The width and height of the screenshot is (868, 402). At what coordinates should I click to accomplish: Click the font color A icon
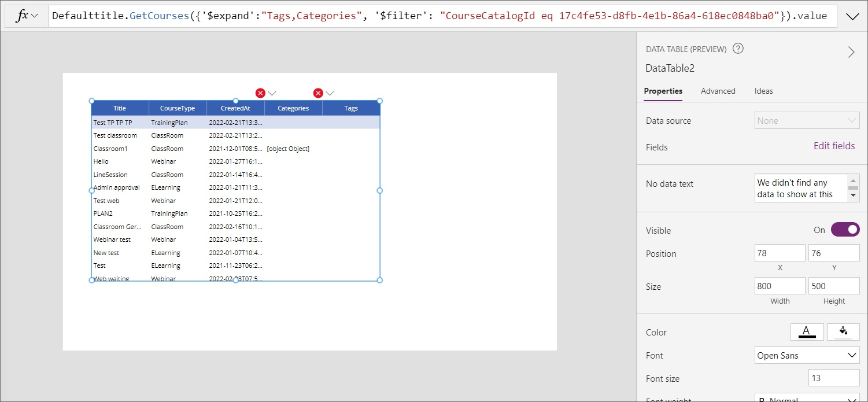[806, 331]
